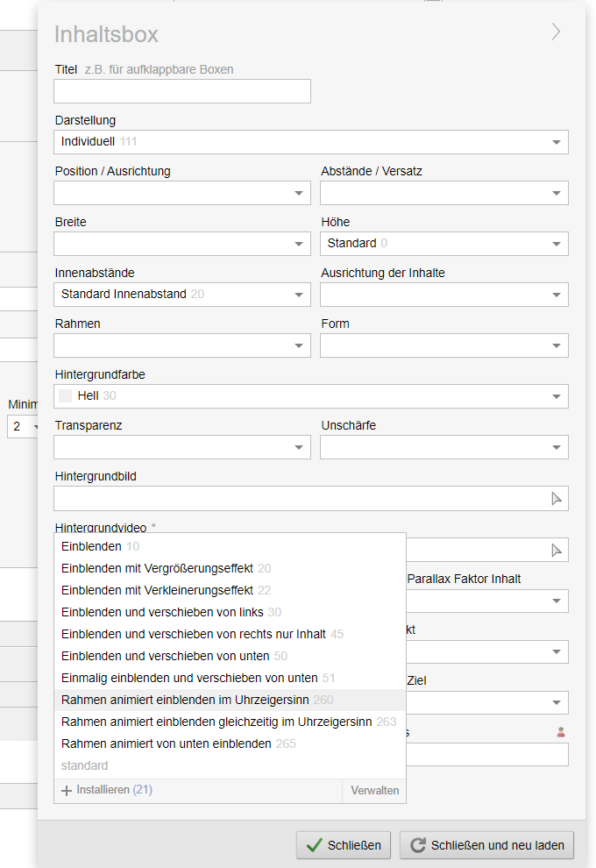The image size is (596, 868).
Task: Click the picker icon in Hintergrundvideo field
Action: [x=556, y=550]
